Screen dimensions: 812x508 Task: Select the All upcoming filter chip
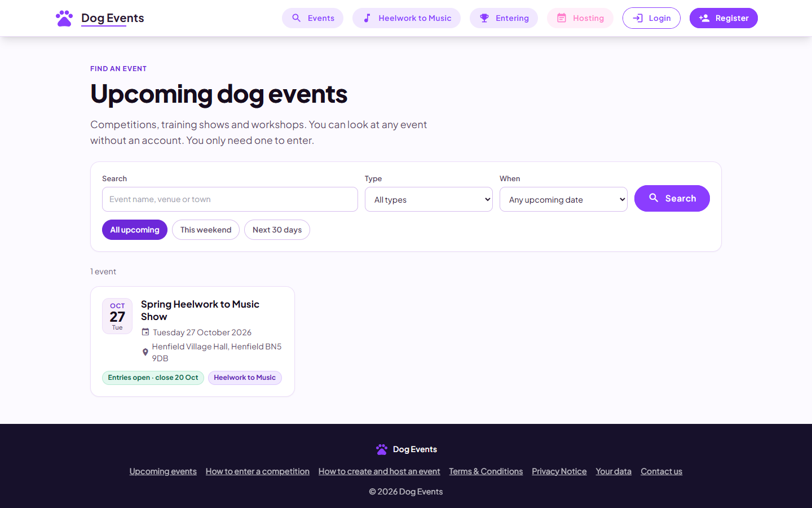[x=135, y=230]
